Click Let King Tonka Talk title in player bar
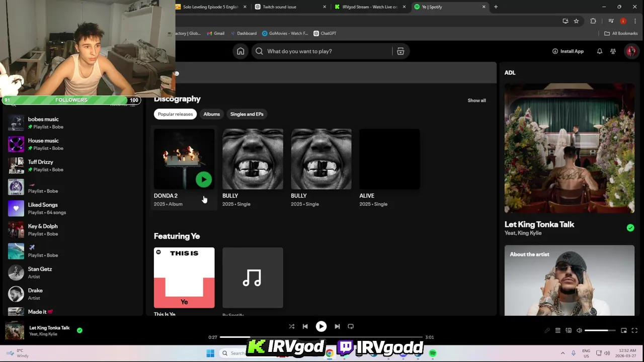The image size is (644, 362). [49, 328]
